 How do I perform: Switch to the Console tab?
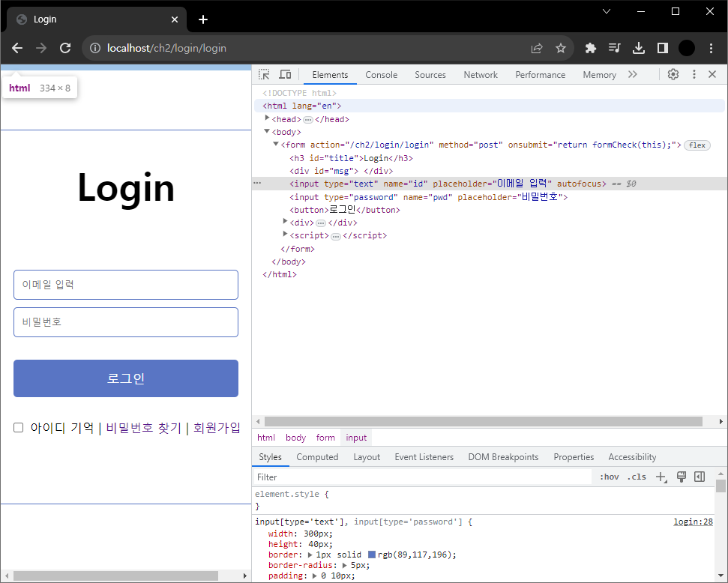(x=381, y=75)
